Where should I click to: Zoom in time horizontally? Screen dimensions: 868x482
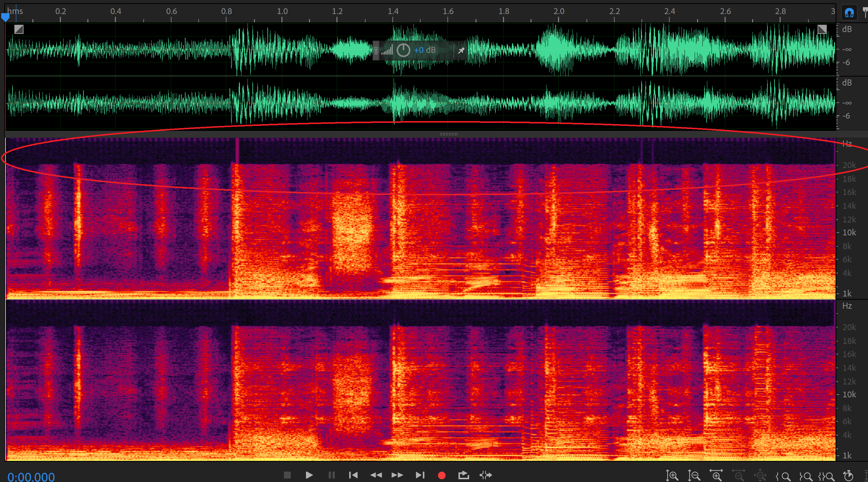point(716,475)
